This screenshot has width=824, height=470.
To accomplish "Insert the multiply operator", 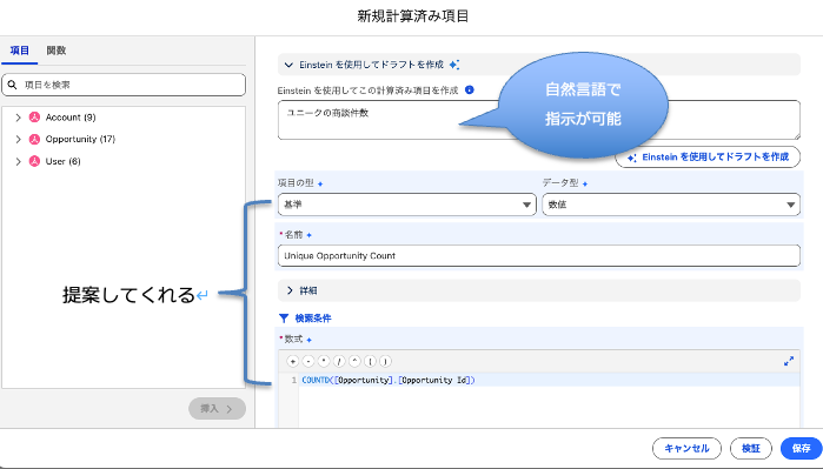I will (324, 360).
